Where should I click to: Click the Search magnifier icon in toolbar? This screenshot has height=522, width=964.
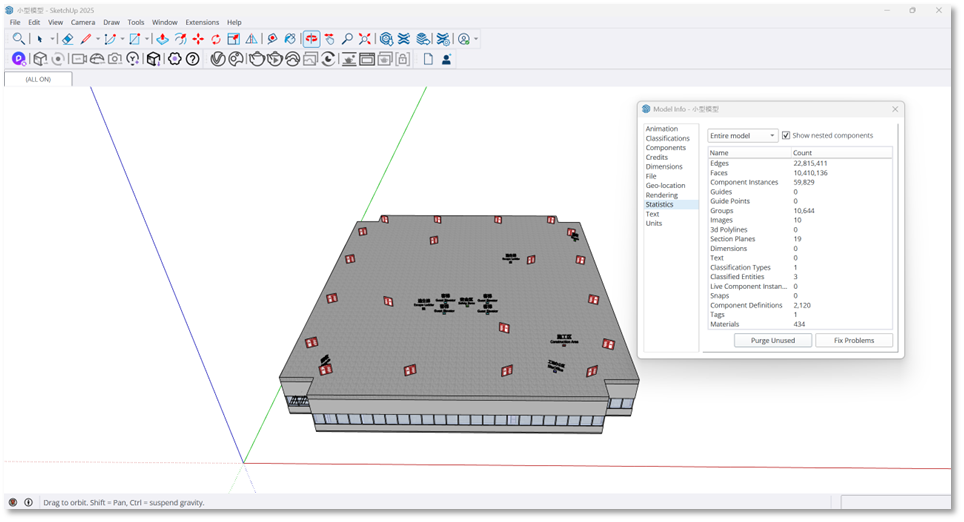(x=18, y=39)
